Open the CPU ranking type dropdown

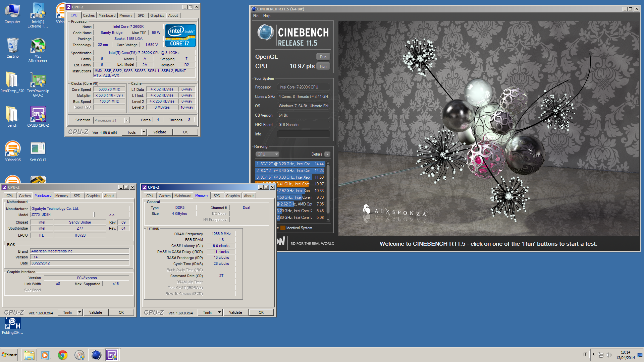point(268,154)
